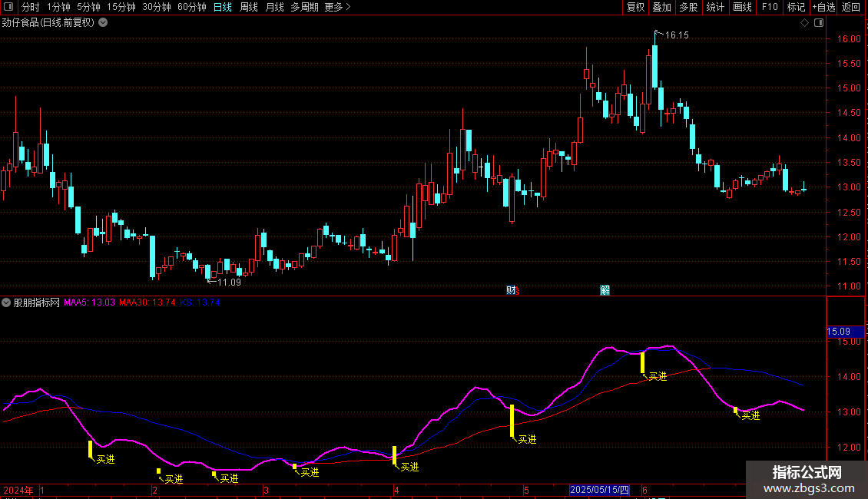Open the 多周期 multi-period view
The height and width of the screenshot is (499, 868).
pos(304,7)
